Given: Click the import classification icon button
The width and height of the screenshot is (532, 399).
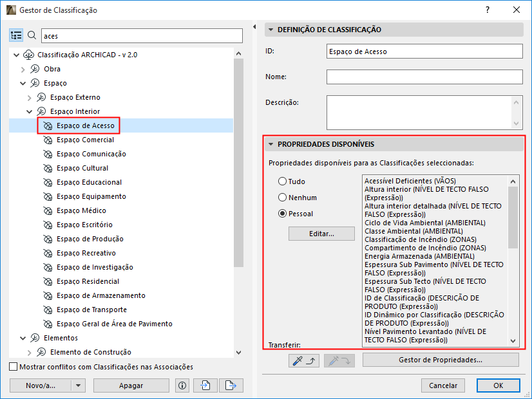Looking at the screenshot, I should [x=205, y=385].
